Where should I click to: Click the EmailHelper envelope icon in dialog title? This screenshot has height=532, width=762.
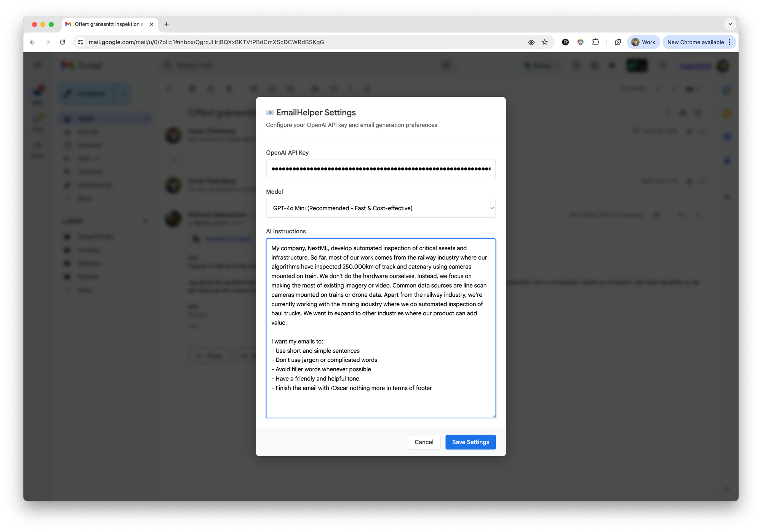pyautogui.click(x=270, y=113)
